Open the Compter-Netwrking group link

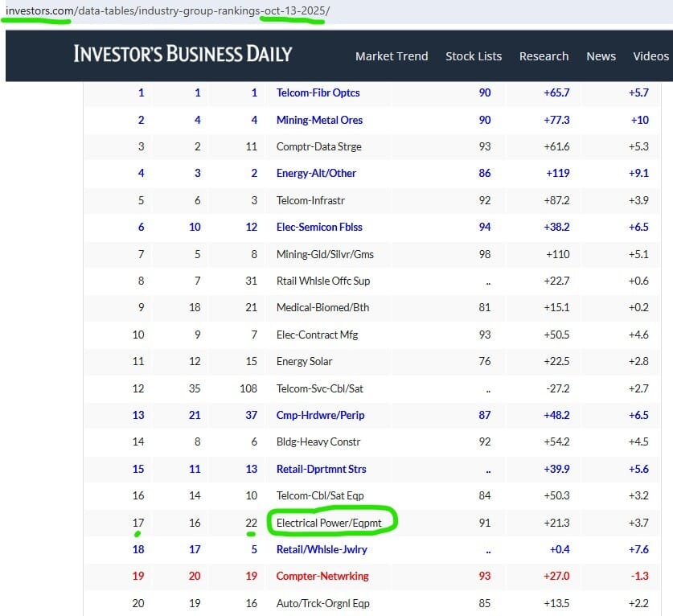[x=322, y=576]
